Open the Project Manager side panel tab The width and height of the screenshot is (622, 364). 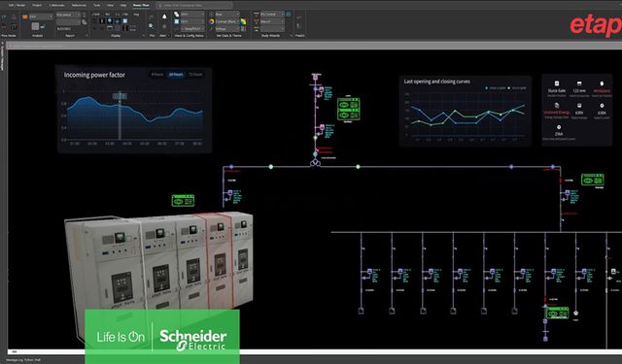point(2,59)
